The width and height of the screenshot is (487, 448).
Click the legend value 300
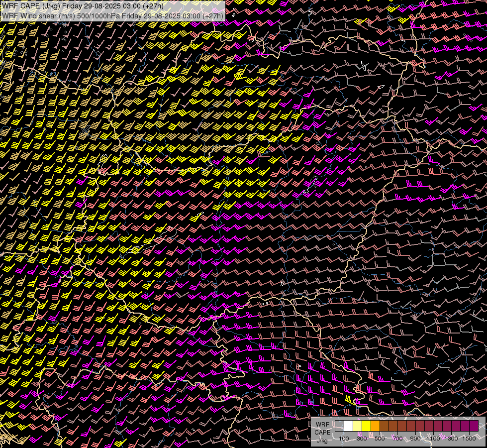pyautogui.click(x=362, y=439)
